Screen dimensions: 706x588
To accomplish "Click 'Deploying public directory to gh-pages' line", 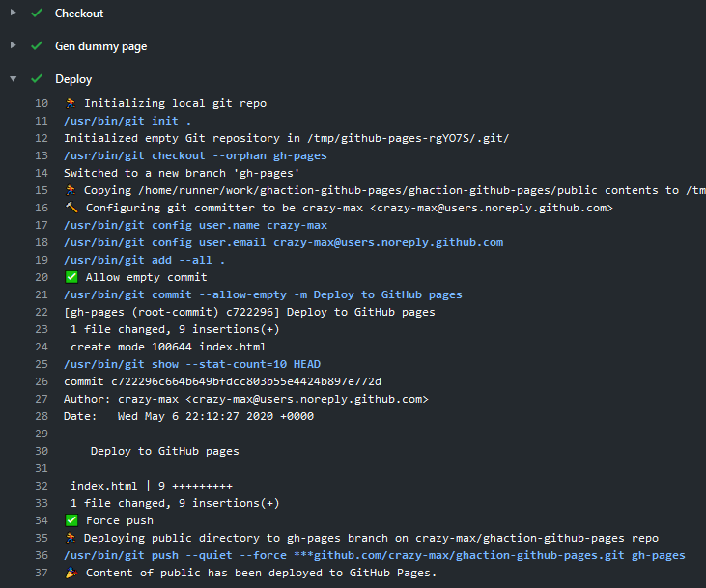I will click(x=371, y=539).
